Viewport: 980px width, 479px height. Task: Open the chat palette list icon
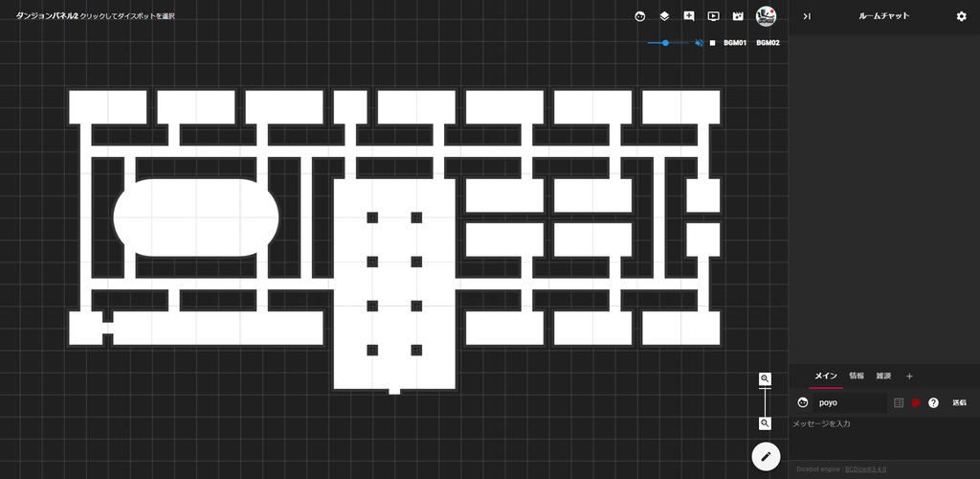tap(899, 402)
